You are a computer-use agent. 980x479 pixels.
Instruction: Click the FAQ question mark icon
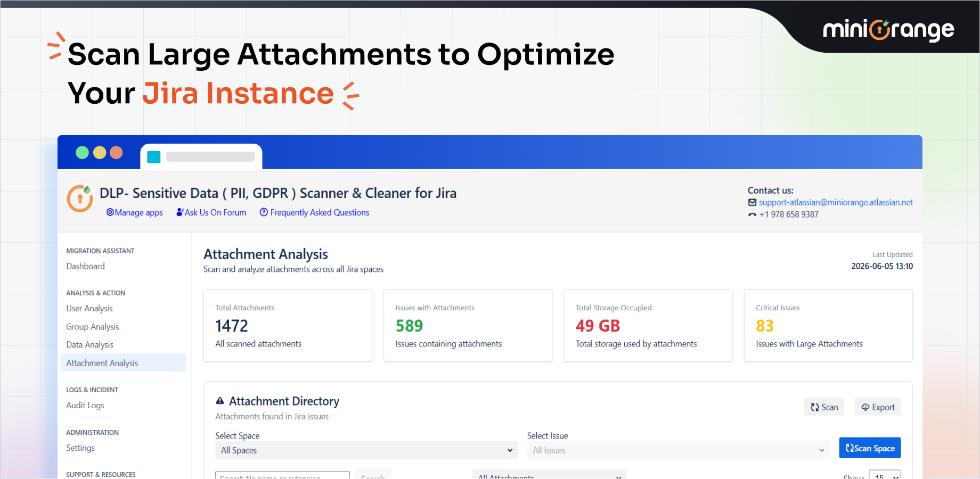point(264,212)
